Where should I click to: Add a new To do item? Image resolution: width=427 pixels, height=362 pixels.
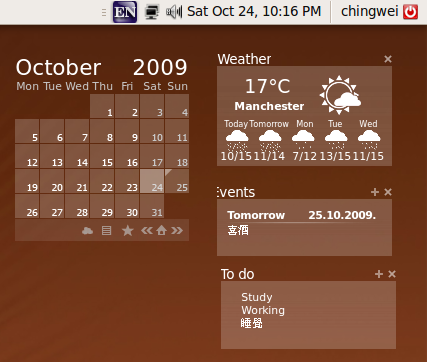coord(379,274)
